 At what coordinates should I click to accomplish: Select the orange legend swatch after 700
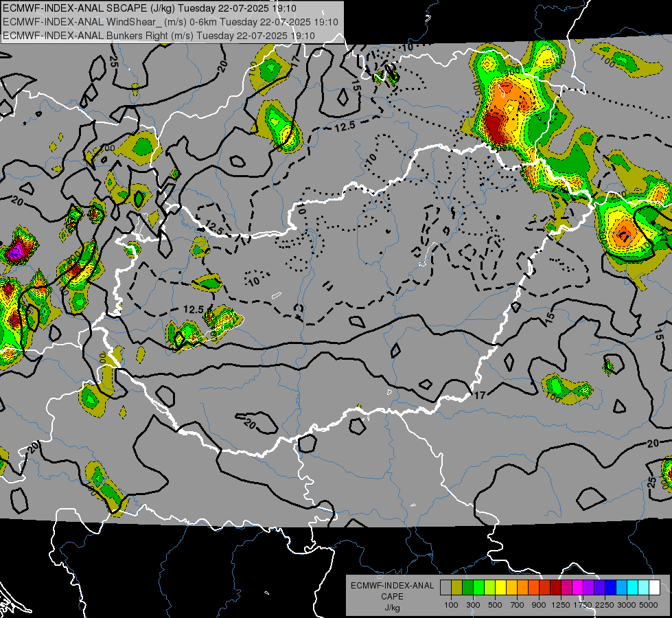tap(523, 587)
